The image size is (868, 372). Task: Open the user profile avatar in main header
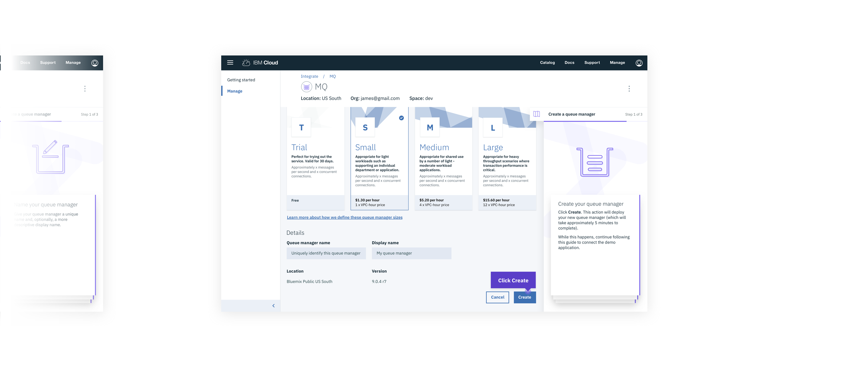[639, 63]
